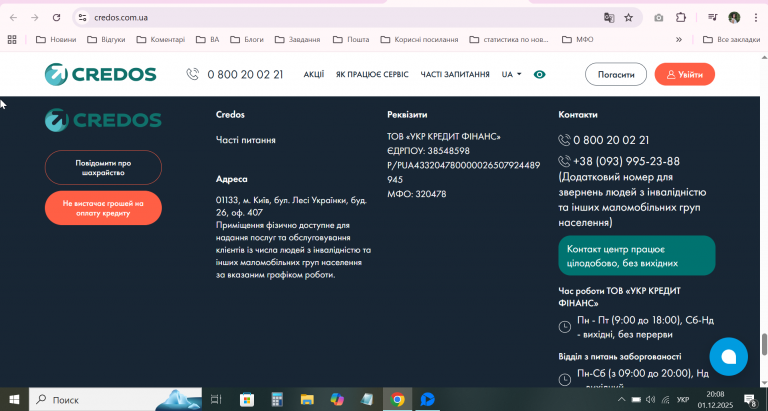Show hidden tray icons chevron

coord(622,399)
